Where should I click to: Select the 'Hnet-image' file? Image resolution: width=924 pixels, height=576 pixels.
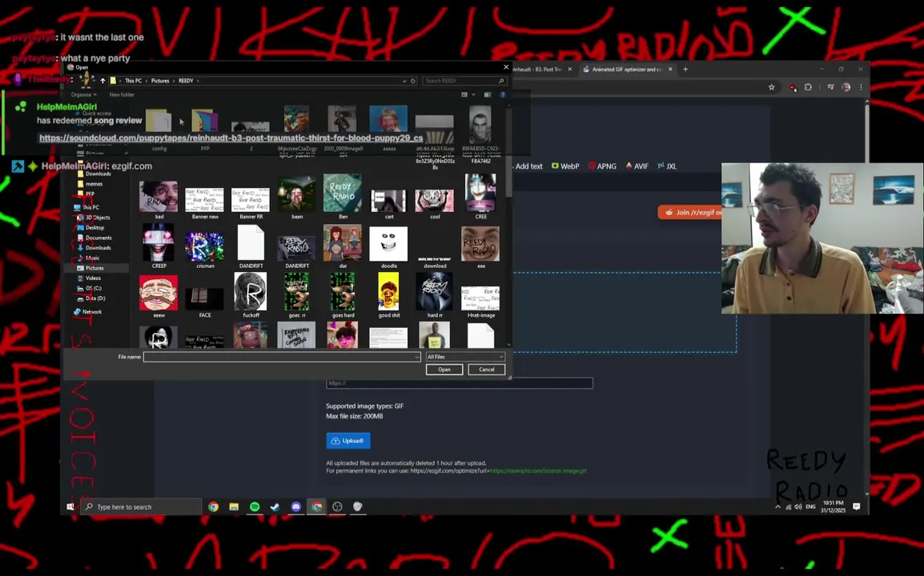(480, 302)
